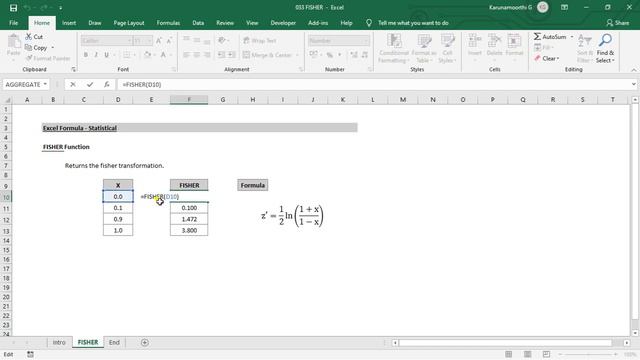Click Insert cells icon
This screenshot has height=360, width=640.
point(475,41)
